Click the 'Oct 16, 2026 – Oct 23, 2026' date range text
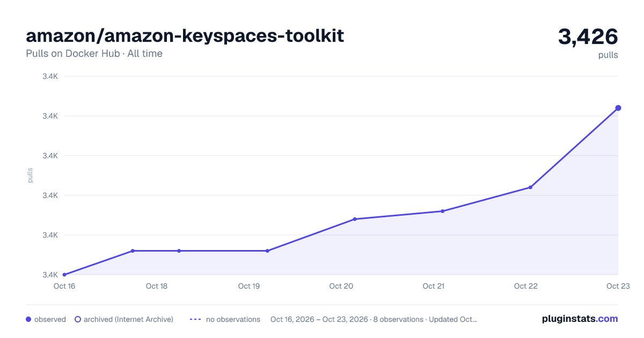Screen dimensions: 644x338 coord(319,319)
